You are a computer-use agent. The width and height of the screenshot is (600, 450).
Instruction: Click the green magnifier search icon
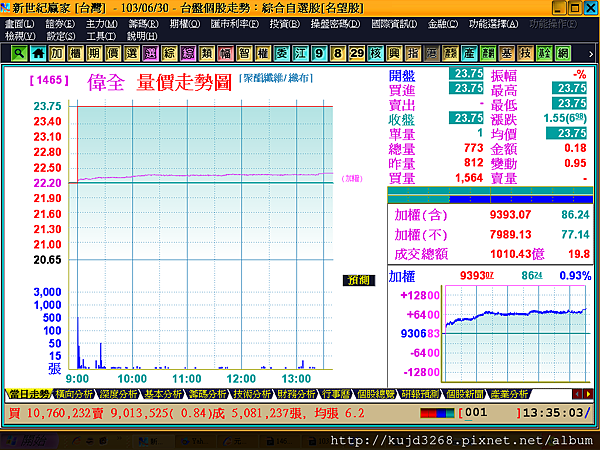tap(19, 53)
